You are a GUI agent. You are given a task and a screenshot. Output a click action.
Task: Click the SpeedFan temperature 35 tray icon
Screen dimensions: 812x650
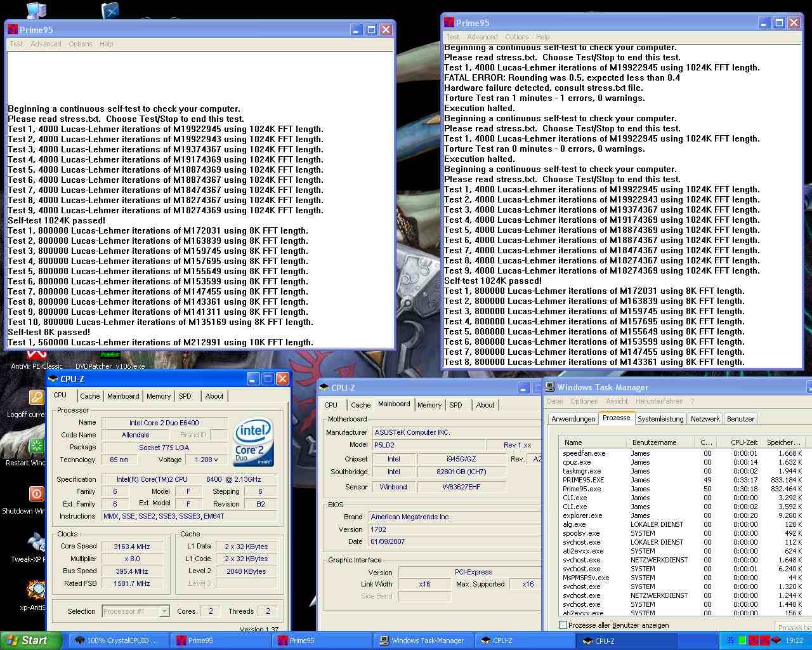click(x=730, y=640)
